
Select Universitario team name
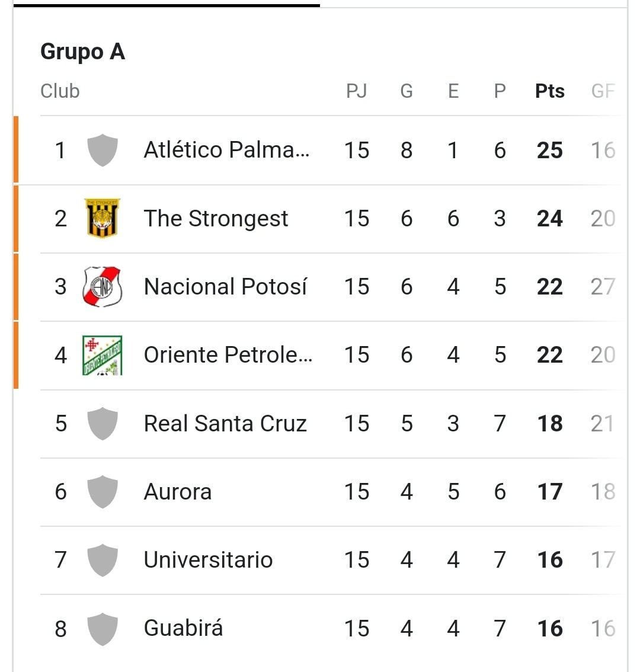coord(209,560)
